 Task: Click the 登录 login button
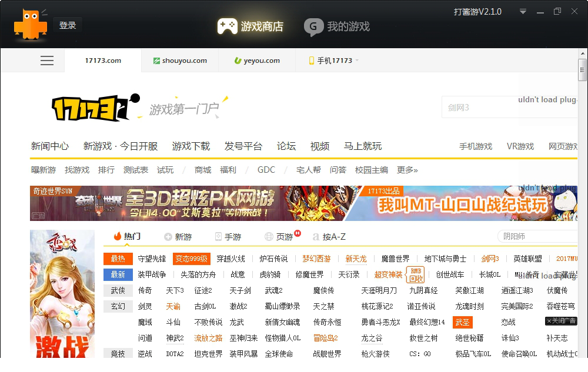pos(68,25)
